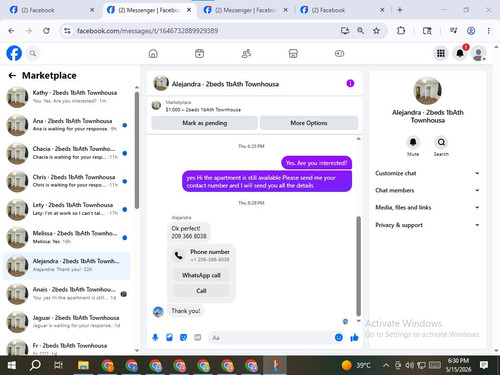This screenshot has width=500, height=375.
Task: Click the browser zoom magnifier icon
Action: coord(360,31)
